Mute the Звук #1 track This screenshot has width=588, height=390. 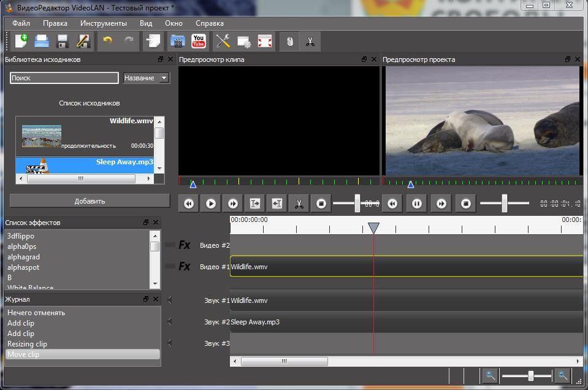tap(169, 300)
